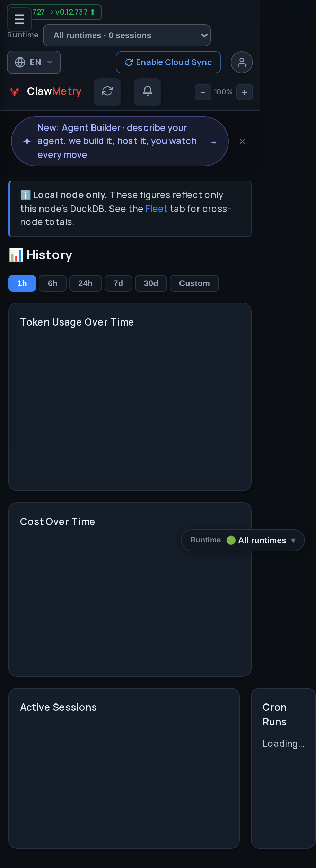
Task: Open the user account avatar
Action: [x=242, y=62]
